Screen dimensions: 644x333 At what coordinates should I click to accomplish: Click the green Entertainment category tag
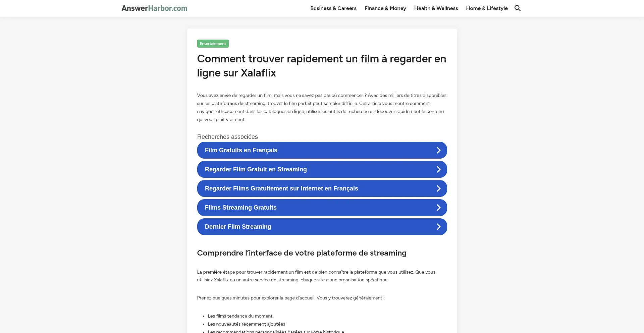[213, 44]
